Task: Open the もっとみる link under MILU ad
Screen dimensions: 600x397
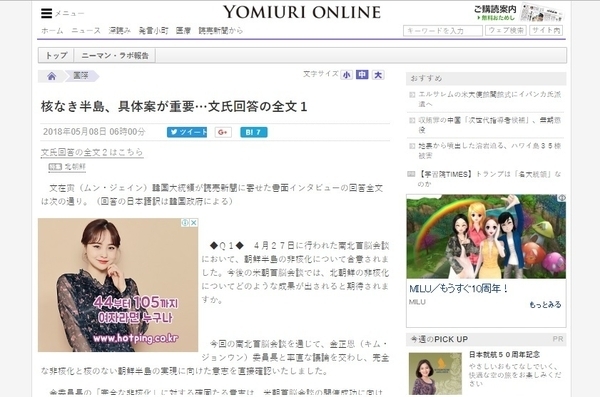Action: click(545, 305)
